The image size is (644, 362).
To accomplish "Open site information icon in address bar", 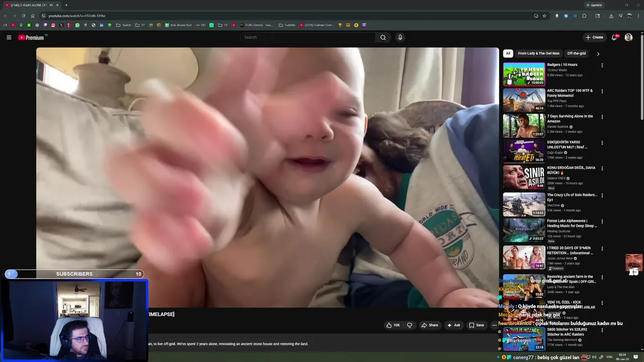I will [x=44, y=16].
